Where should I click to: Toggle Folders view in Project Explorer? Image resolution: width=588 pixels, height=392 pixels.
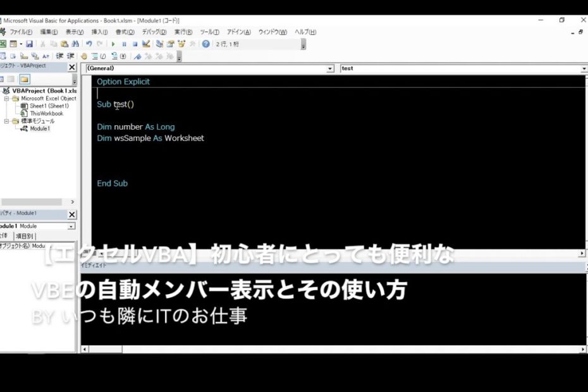tap(24, 79)
